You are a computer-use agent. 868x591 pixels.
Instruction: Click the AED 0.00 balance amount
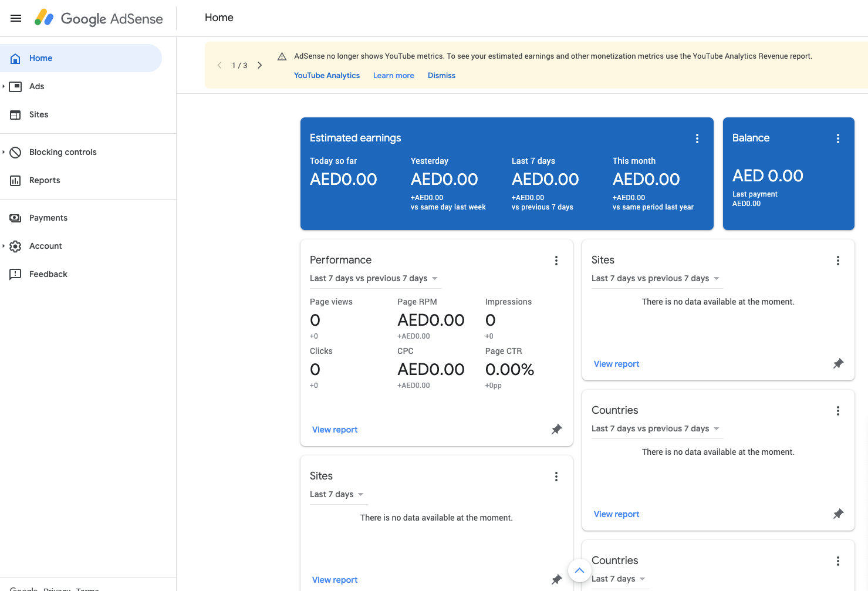[768, 176]
